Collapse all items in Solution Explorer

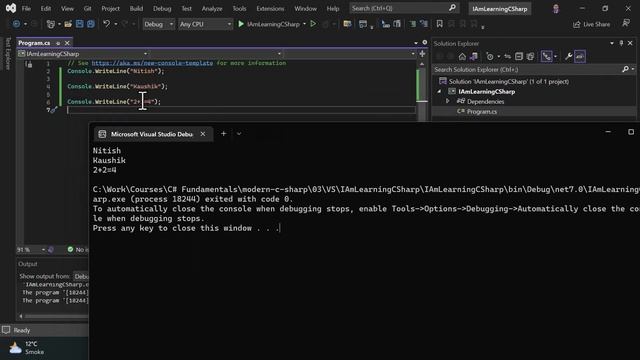tap(519, 57)
